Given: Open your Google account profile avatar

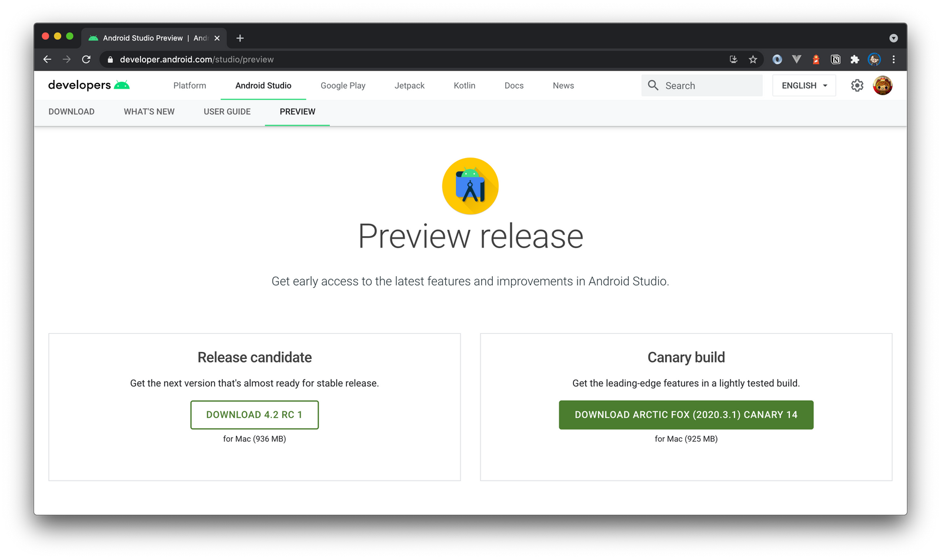Looking at the screenshot, I should 882,85.
